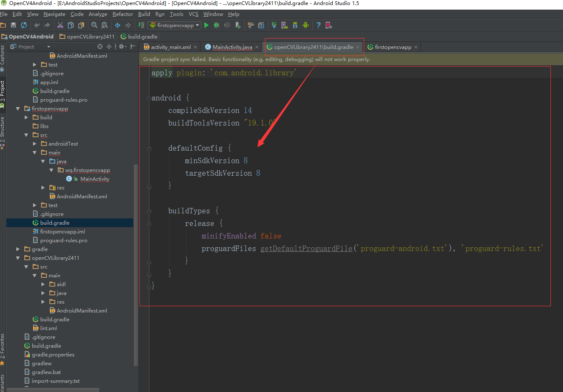
Task: Open Android Device Monitor icon
Action: [x=306, y=25]
